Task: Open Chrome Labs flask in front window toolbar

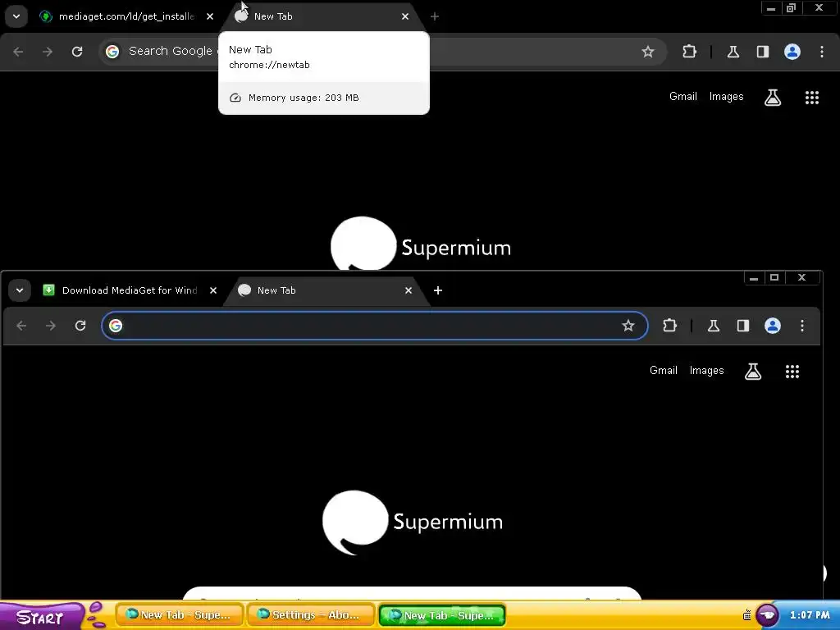Action: pyautogui.click(x=713, y=326)
